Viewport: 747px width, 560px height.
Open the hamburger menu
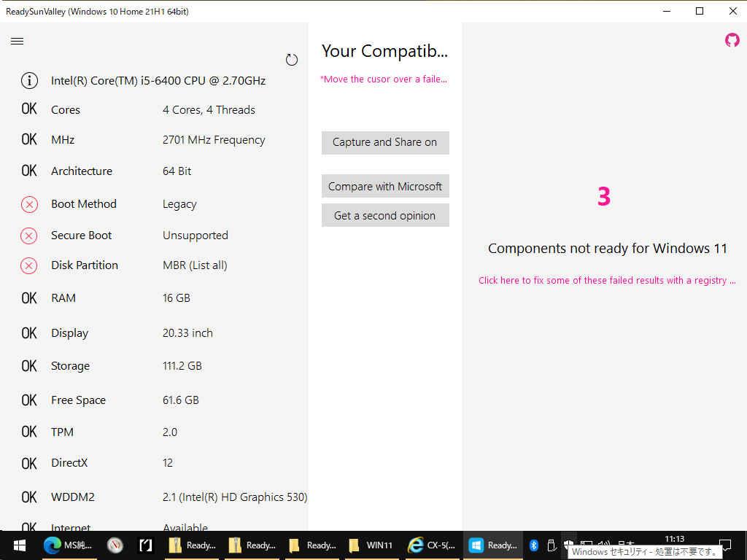pos(18,42)
